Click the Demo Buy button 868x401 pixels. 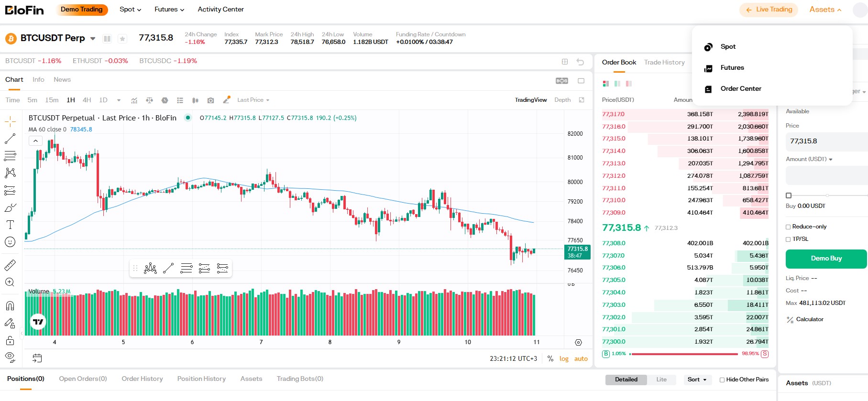[826, 259]
